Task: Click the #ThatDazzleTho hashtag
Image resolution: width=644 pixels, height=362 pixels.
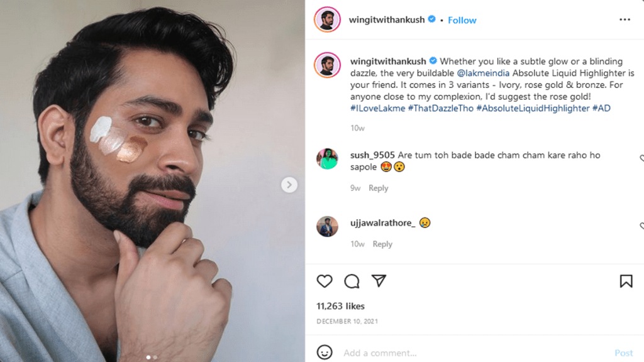Action: point(441,109)
